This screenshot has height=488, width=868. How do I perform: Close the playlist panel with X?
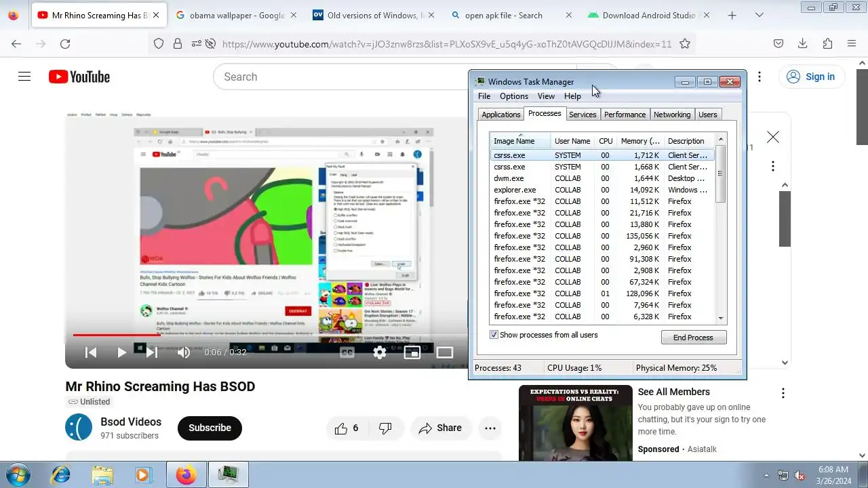click(x=773, y=138)
